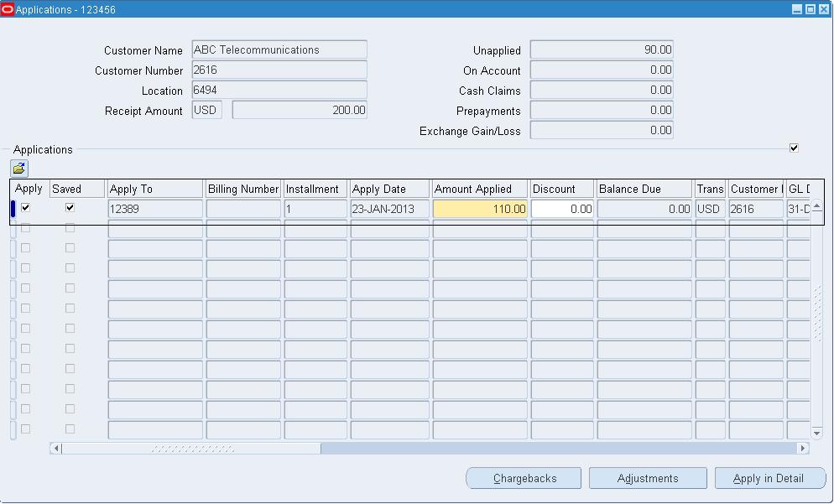834x504 pixels.
Task: Click the Oracle logo in the title bar
Action: (x=8, y=8)
